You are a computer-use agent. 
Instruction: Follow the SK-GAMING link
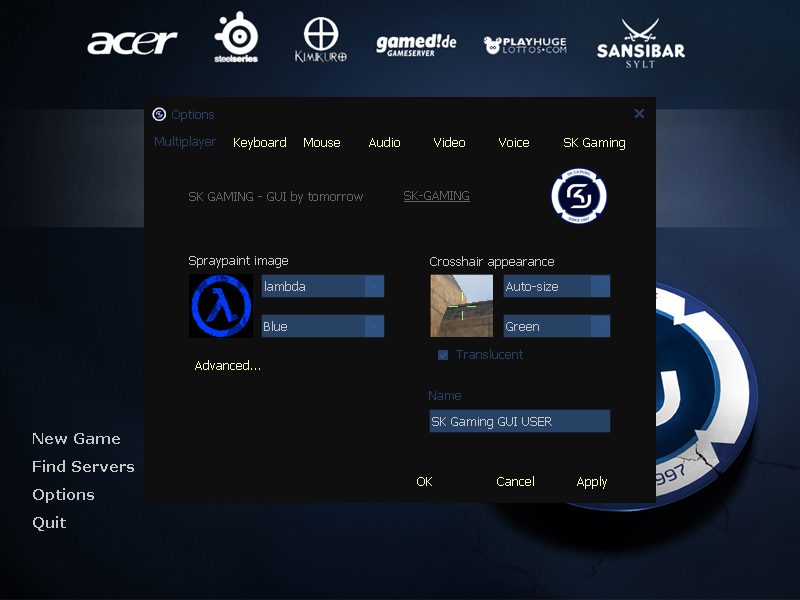[x=436, y=196]
